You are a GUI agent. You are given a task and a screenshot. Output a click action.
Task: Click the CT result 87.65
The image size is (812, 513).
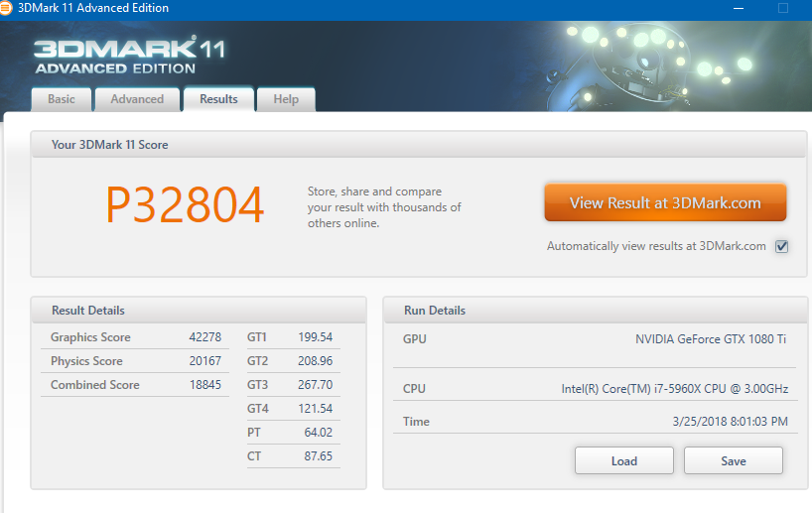coord(318,456)
